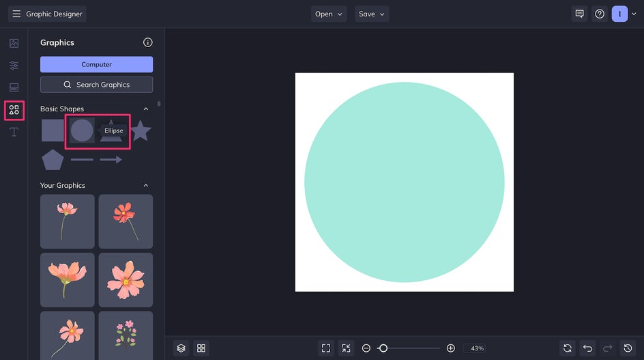Click the Graphics info icon
644x360 pixels.
tap(147, 42)
